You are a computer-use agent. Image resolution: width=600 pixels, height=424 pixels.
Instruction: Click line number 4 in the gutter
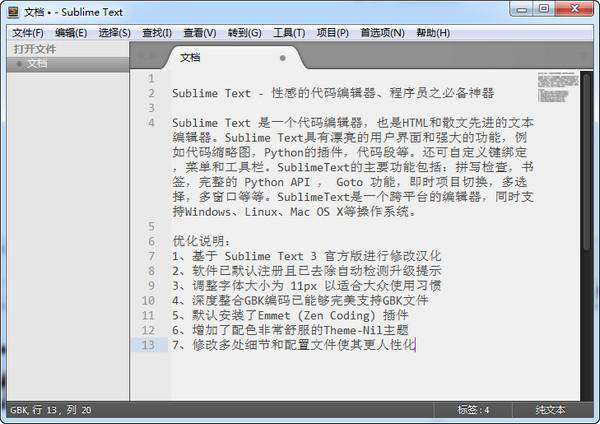[152, 123]
